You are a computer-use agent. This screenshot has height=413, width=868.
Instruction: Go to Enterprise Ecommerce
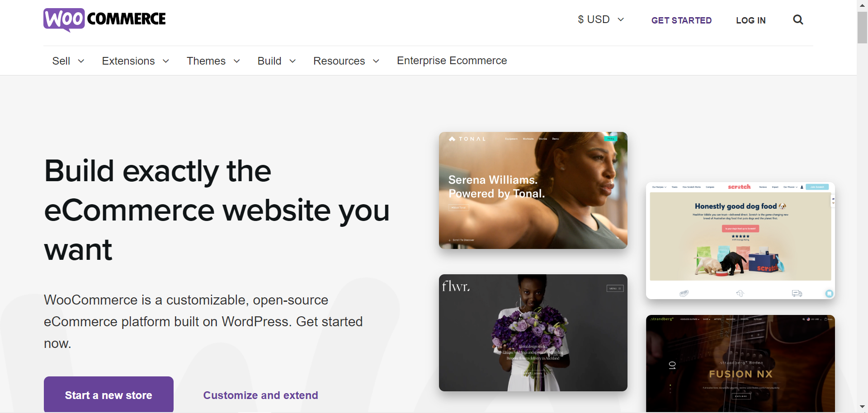pyautogui.click(x=452, y=61)
